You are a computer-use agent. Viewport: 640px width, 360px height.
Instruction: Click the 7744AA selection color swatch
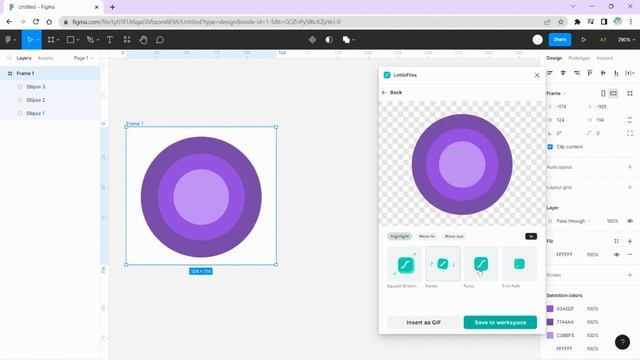pos(550,322)
